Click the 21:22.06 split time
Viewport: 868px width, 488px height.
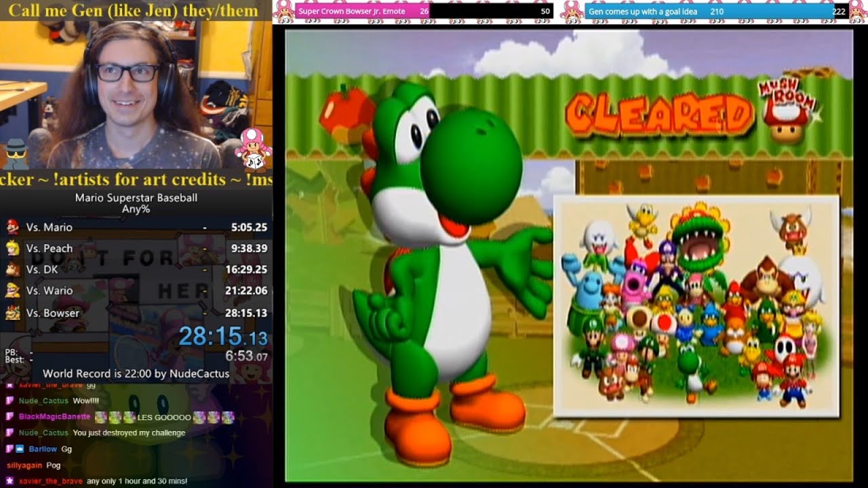(x=246, y=291)
